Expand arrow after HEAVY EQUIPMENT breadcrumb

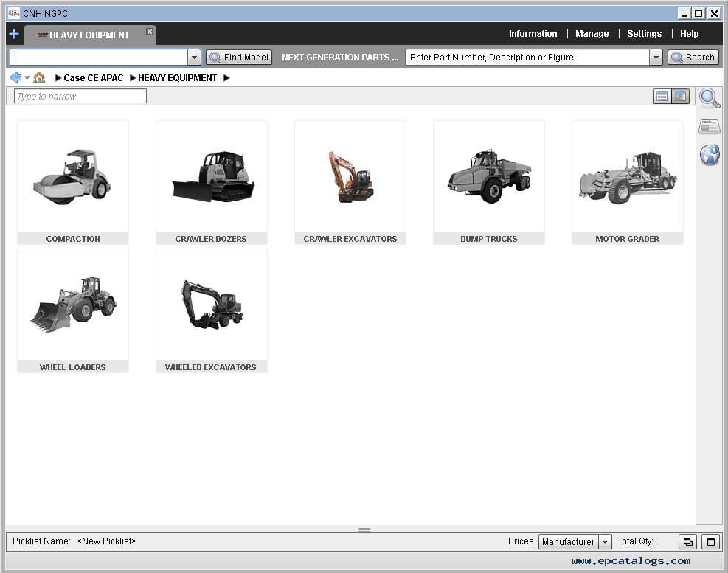226,78
